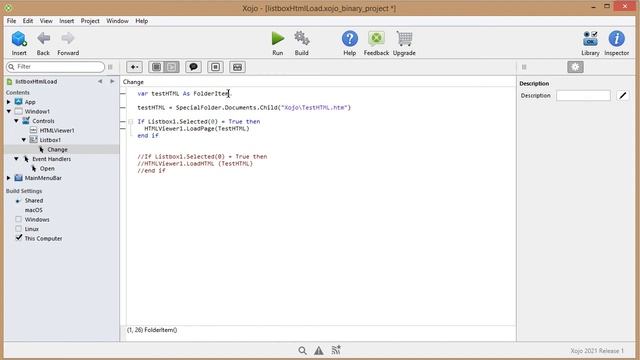Open the inspector gear settings tab
The height and width of the screenshot is (360, 640).
[575, 67]
